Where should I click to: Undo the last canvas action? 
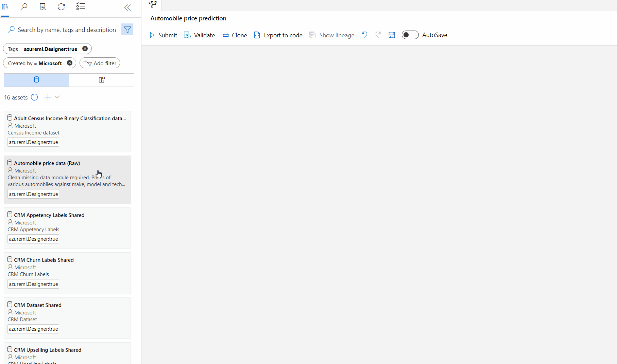[x=364, y=35]
